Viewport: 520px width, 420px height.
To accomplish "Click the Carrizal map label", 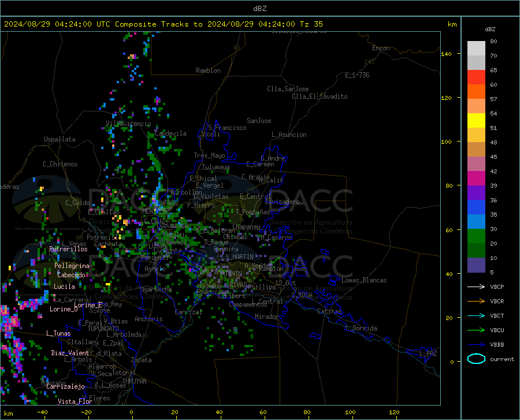I will point(188,312).
